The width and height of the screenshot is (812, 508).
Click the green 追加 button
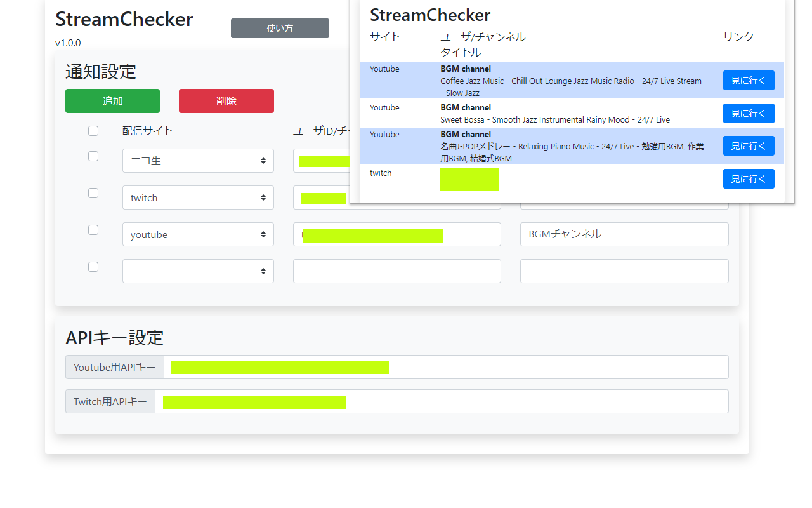pyautogui.click(x=112, y=101)
